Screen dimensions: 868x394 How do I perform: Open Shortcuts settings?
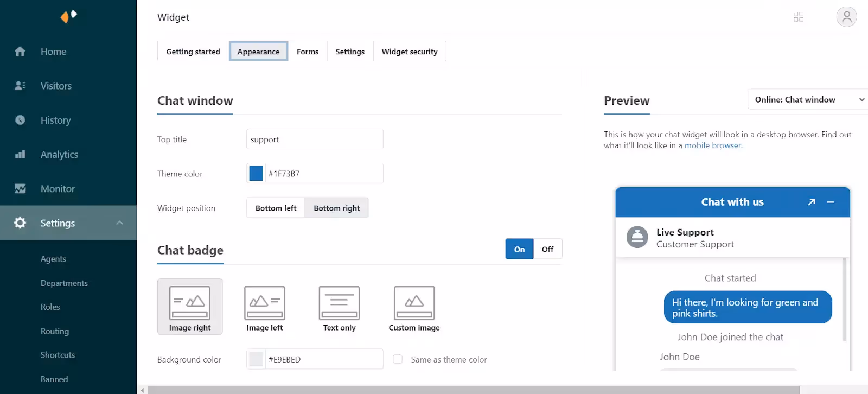coord(58,355)
